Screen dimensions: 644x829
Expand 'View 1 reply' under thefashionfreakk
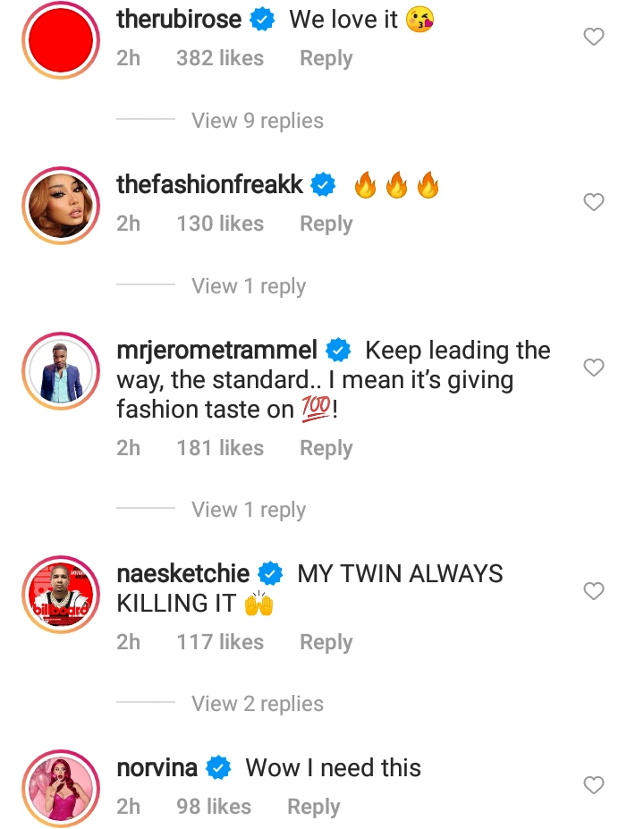coord(248,286)
